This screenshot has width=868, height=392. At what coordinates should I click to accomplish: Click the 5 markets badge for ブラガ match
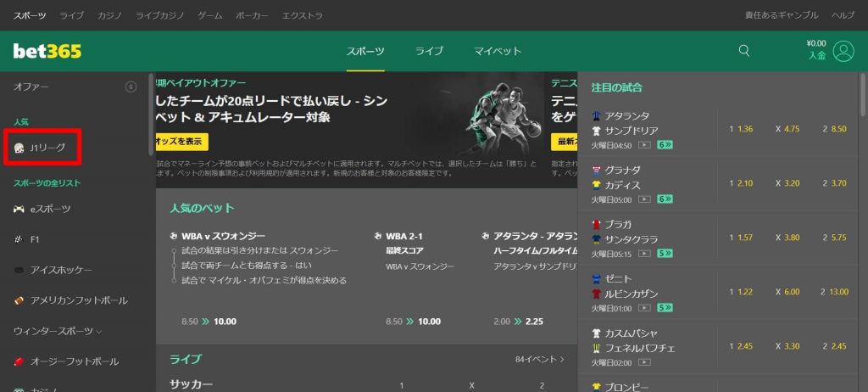point(665,254)
